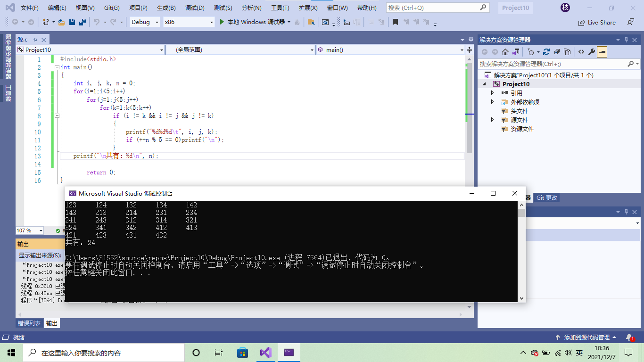The image size is (644, 362).
Task: Click the View Code icon in Solution Explorer
Action: coord(581,52)
